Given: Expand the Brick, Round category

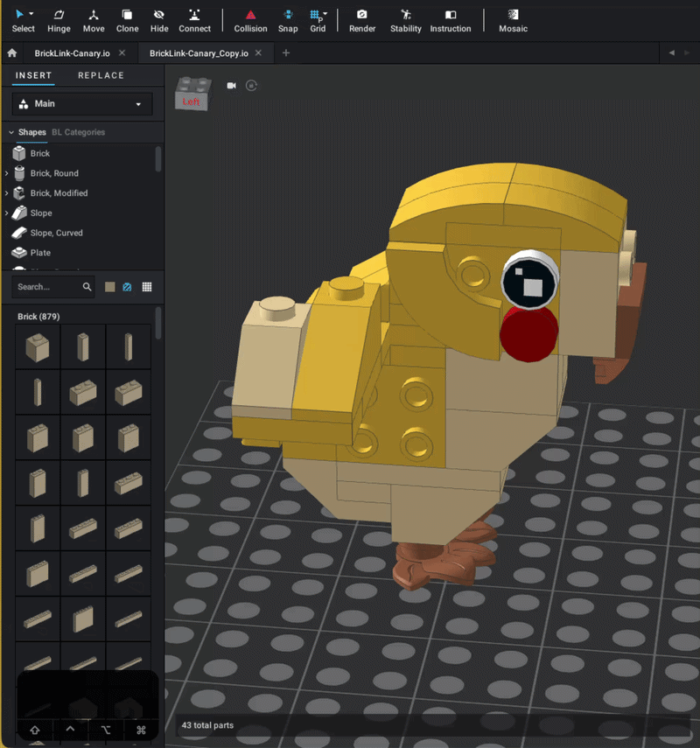Looking at the screenshot, I should [7, 173].
